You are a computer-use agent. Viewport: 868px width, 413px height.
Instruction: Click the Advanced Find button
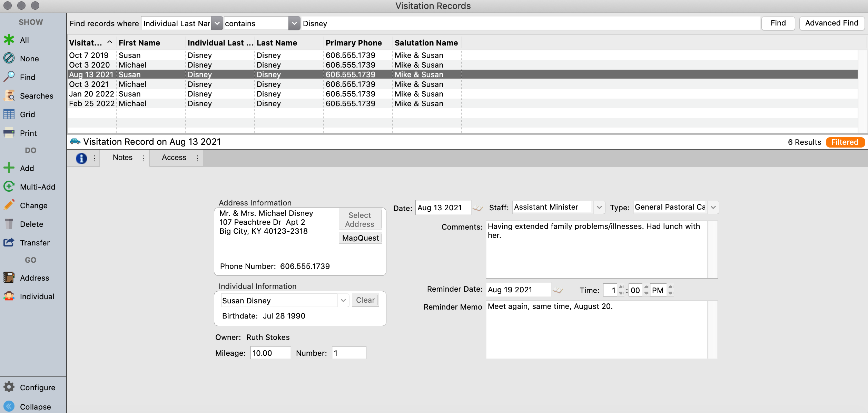pos(831,23)
